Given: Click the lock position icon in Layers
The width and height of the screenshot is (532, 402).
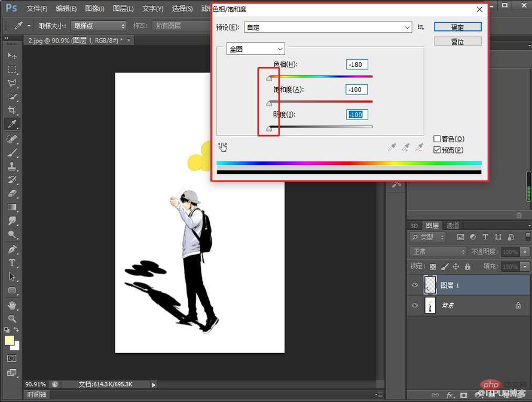Looking at the screenshot, I should (x=455, y=266).
